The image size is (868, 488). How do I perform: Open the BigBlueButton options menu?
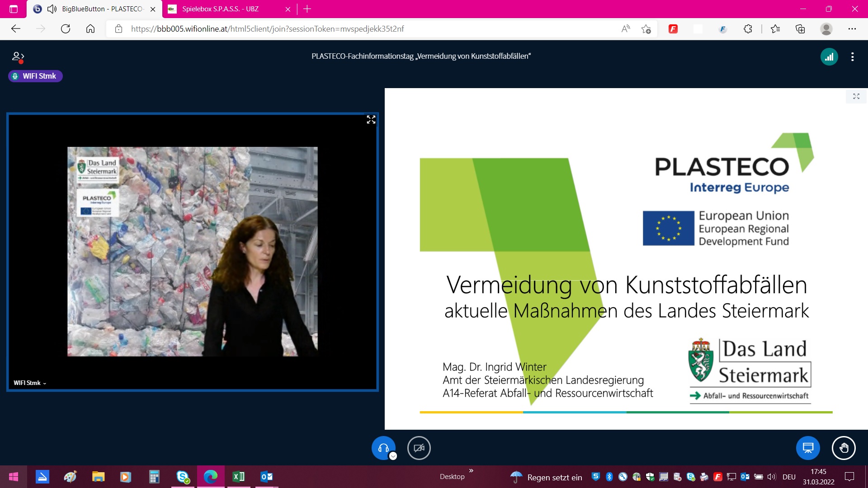pyautogui.click(x=852, y=57)
